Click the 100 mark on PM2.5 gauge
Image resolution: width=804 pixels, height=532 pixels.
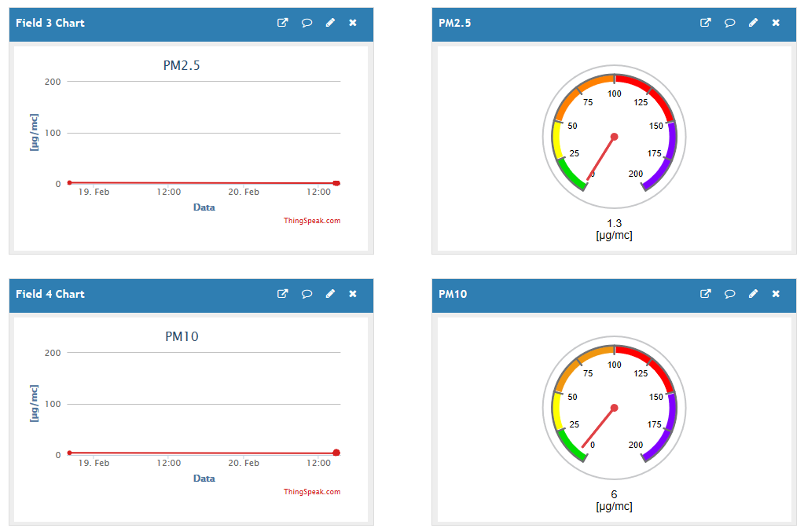click(615, 94)
